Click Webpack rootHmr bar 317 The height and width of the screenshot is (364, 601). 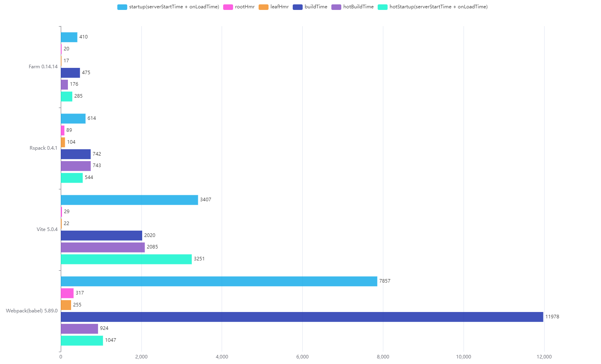tap(67, 293)
